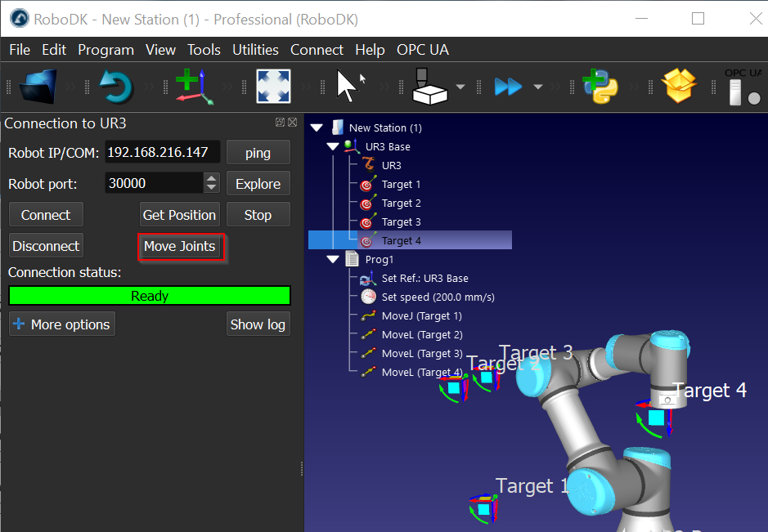Expand More options in connection panel
This screenshot has height=532, width=768.
[62, 324]
